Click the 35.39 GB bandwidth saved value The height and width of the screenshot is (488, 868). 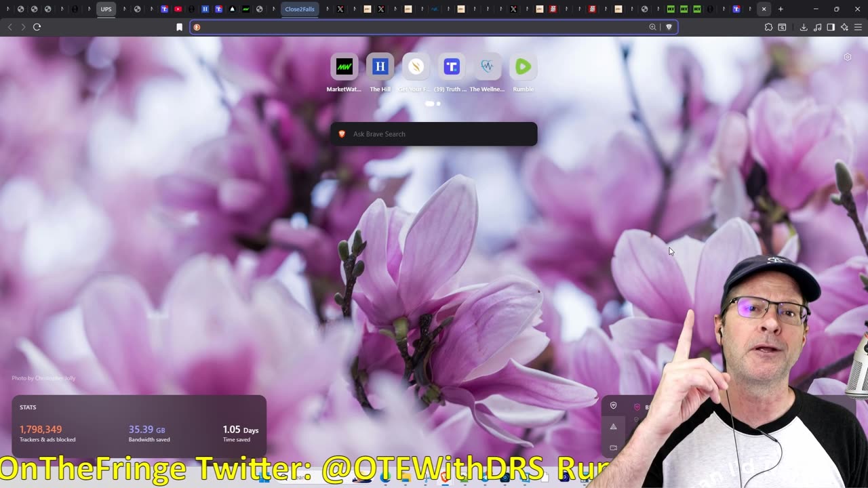pyautogui.click(x=147, y=430)
